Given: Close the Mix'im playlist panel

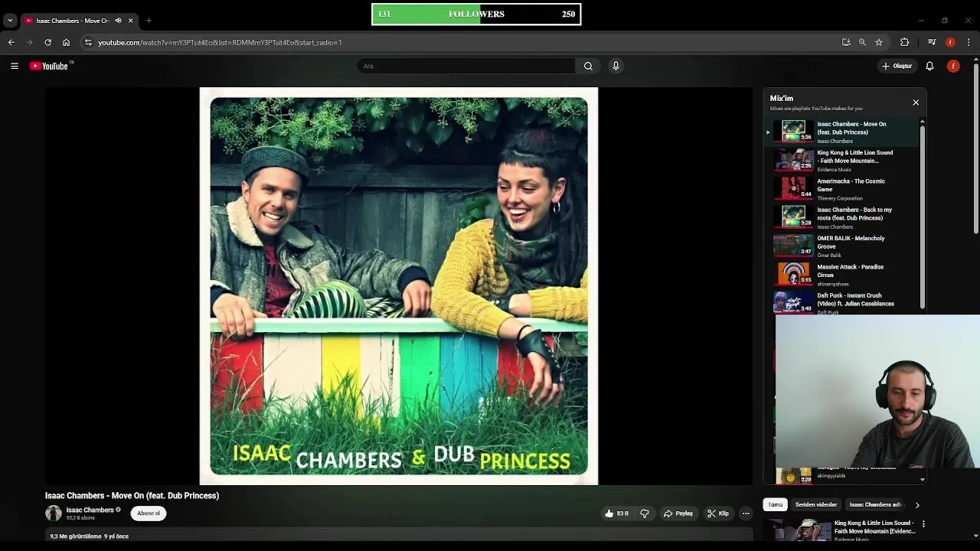Looking at the screenshot, I should pyautogui.click(x=916, y=102).
